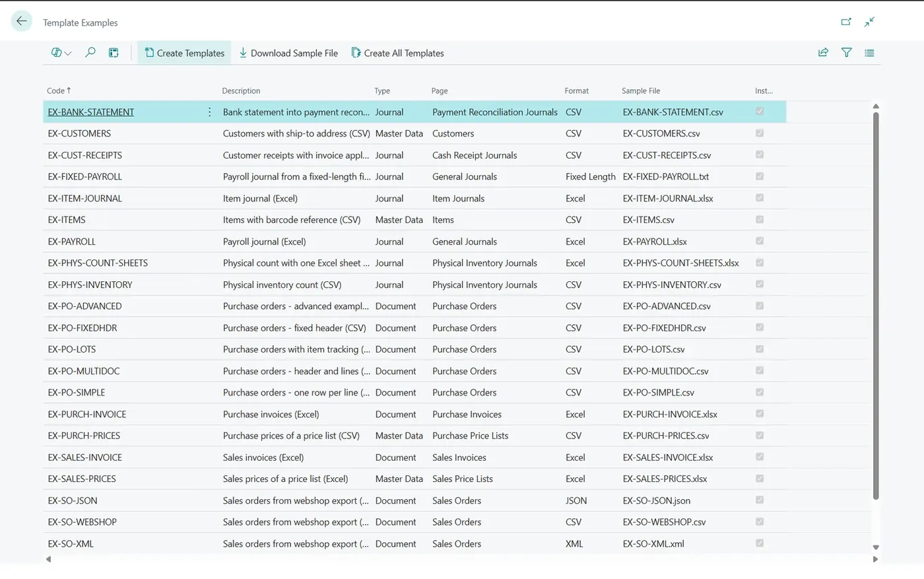Click the vertical scrollbar thumb

[876, 305]
